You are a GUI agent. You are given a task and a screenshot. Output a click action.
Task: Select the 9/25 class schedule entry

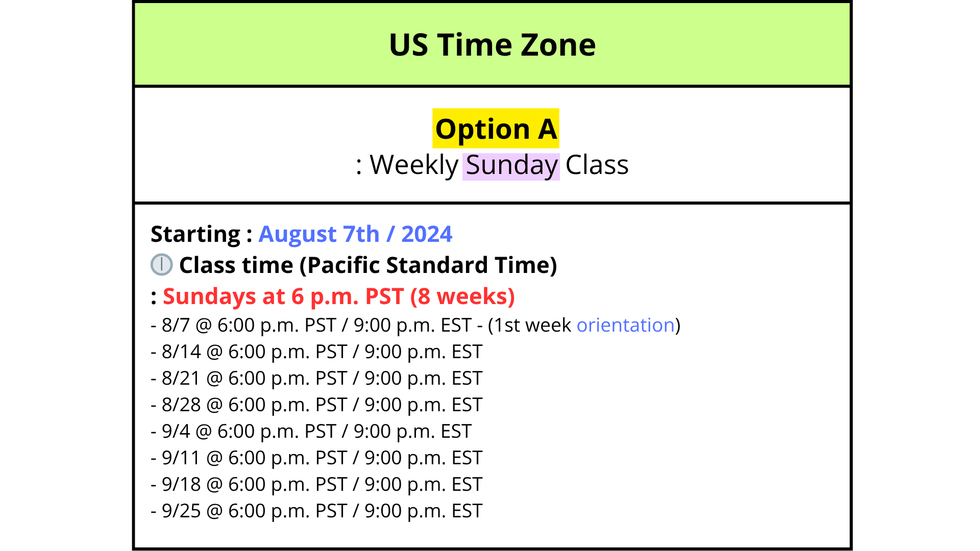click(316, 511)
